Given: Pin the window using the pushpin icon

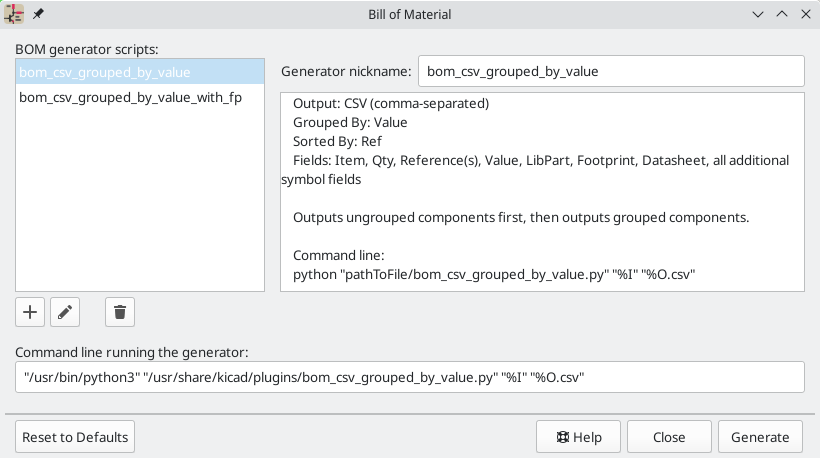Looking at the screenshot, I should pos(38,14).
